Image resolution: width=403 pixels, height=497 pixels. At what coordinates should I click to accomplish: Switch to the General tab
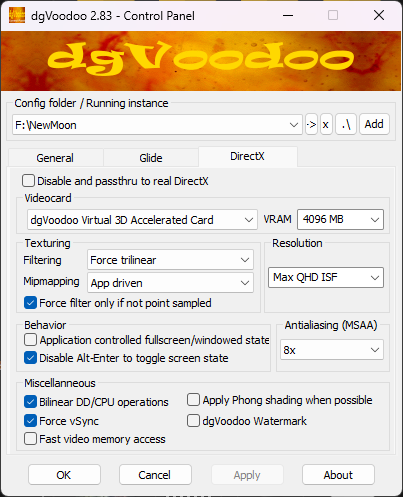55,158
